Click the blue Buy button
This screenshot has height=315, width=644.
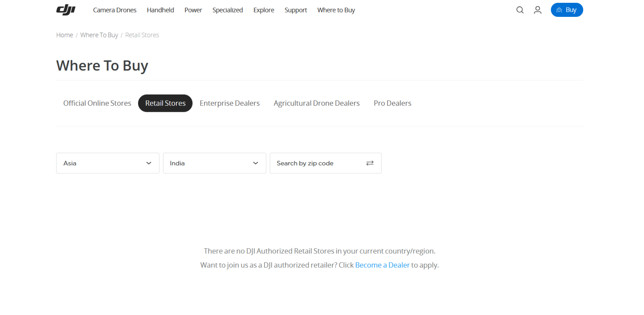(567, 10)
